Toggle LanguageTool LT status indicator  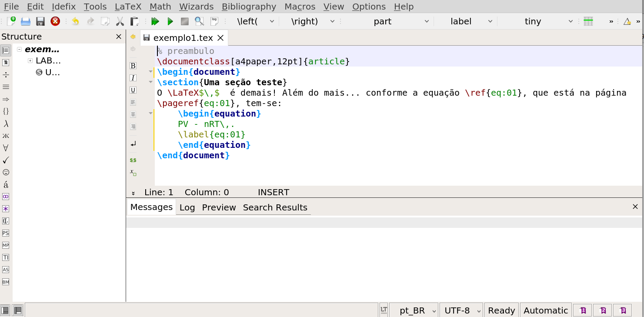coord(384,310)
